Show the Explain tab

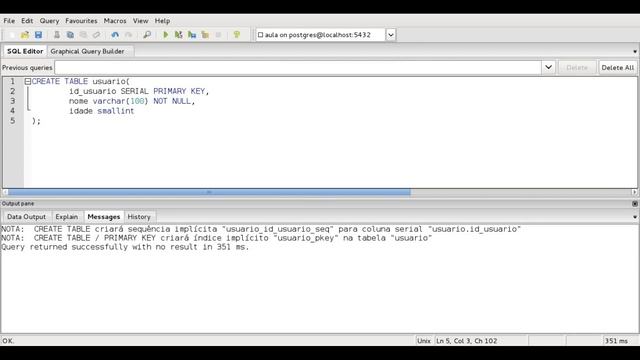(x=67, y=217)
